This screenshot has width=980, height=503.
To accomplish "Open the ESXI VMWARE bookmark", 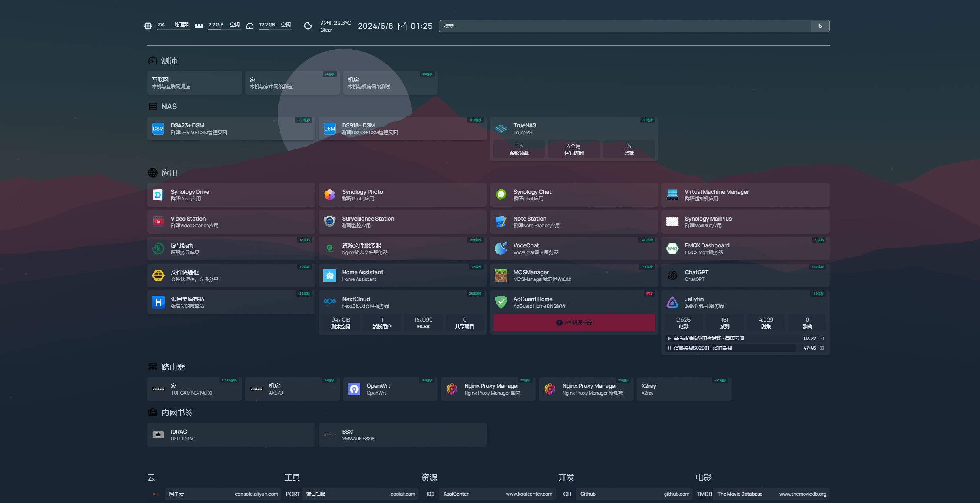I will tap(403, 435).
